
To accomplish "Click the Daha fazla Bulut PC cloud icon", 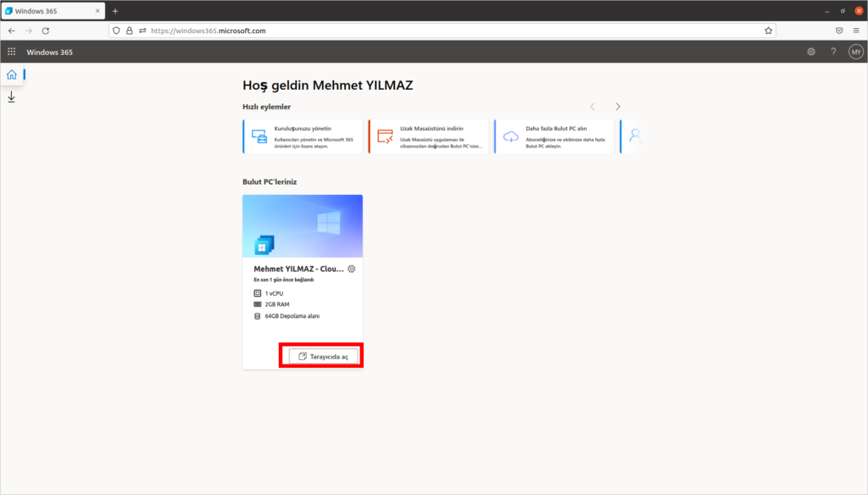I will 510,136.
